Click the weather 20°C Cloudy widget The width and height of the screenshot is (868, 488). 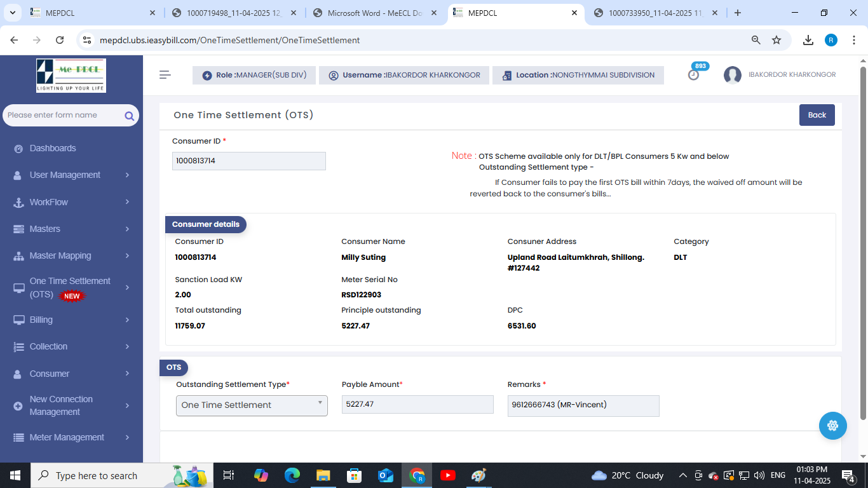pos(627,475)
